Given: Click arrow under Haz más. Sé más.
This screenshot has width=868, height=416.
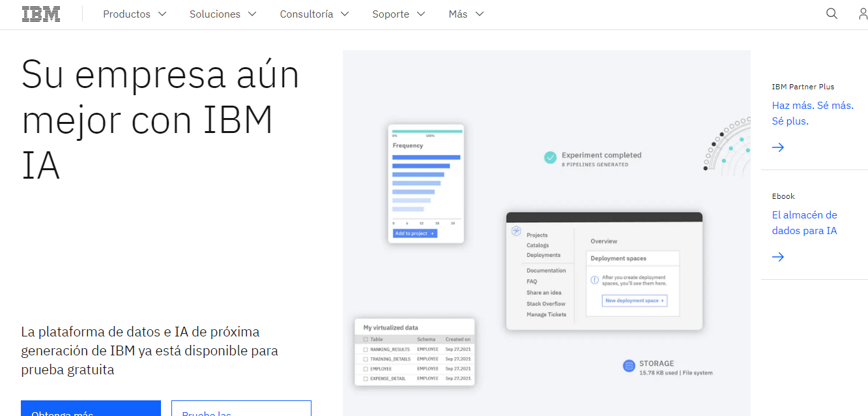Looking at the screenshot, I should click(778, 147).
